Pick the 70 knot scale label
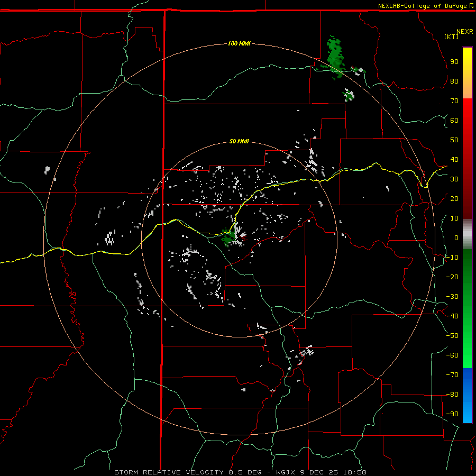The width and height of the screenshot is (476, 476). coord(454,101)
